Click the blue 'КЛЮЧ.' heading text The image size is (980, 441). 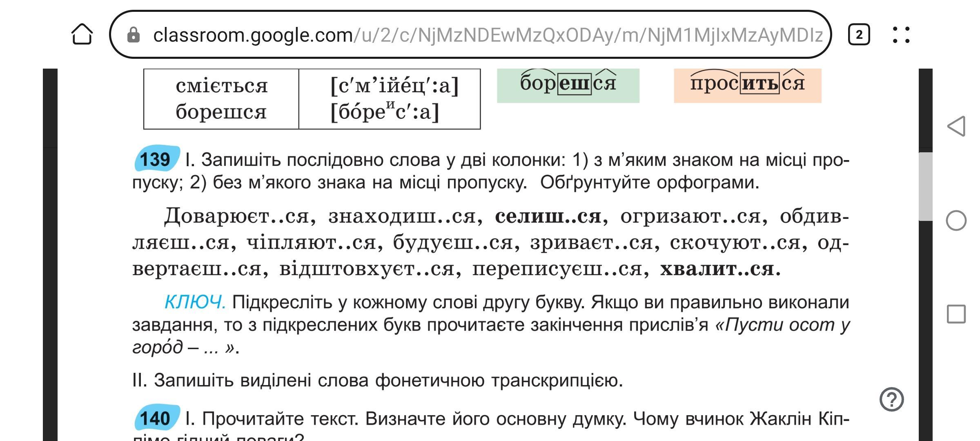pos(195,303)
